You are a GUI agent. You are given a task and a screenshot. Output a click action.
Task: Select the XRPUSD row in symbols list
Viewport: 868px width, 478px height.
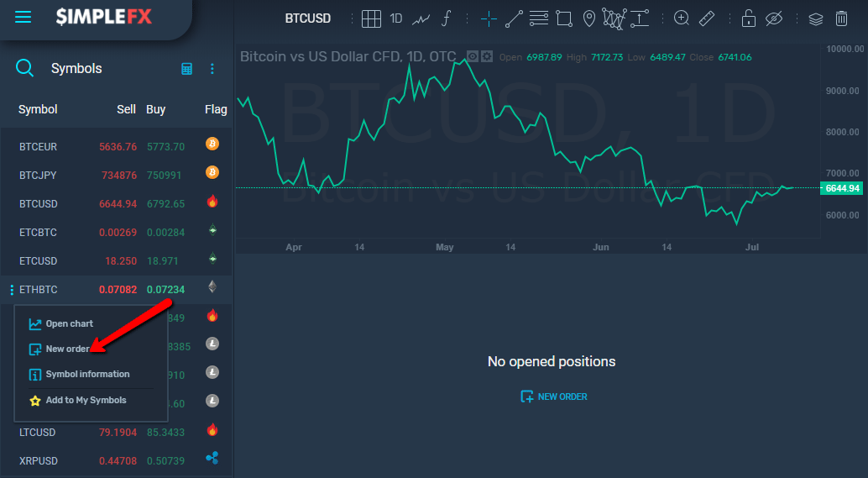pos(38,461)
